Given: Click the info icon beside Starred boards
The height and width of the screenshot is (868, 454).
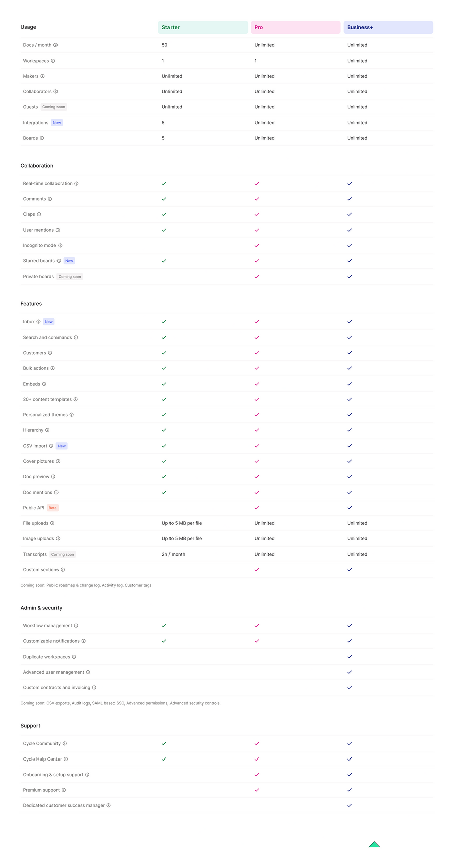Looking at the screenshot, I should pos(59,261).
